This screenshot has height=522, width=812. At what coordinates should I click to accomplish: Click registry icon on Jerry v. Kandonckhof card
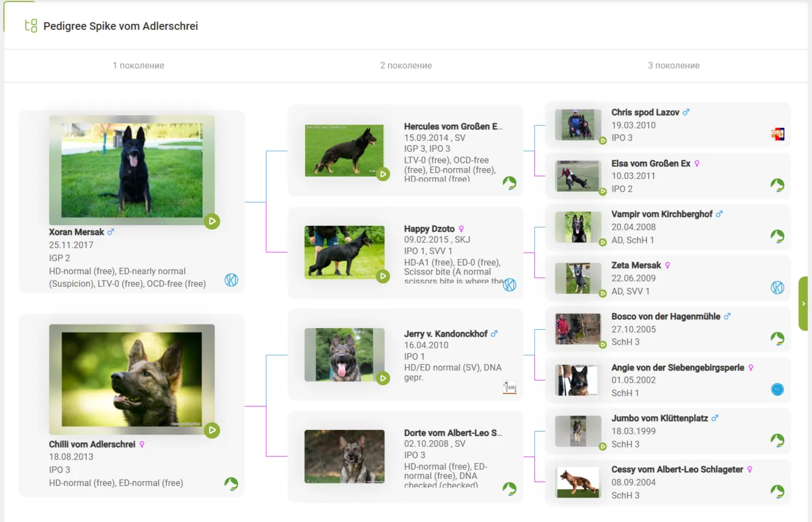tap(509, 387)
